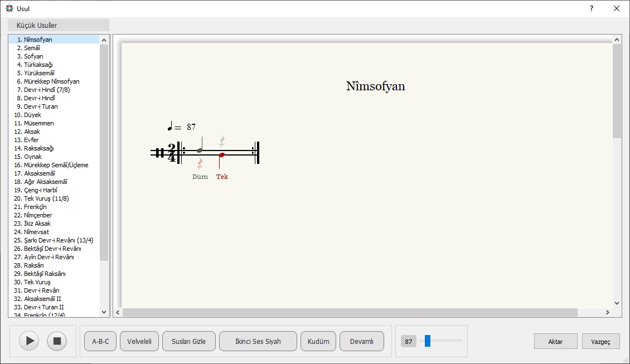Viewport: 630px width, 364px height.
Task: Click the Help question mark icon
Action: 592,8
